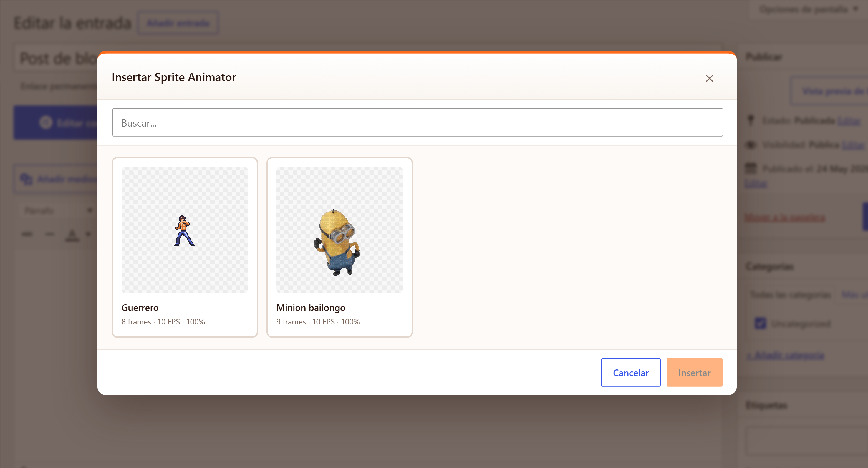Toggle the Uncategorized checkbox in background
Viewport: 868px width, 468px height.
click(760, 323)
